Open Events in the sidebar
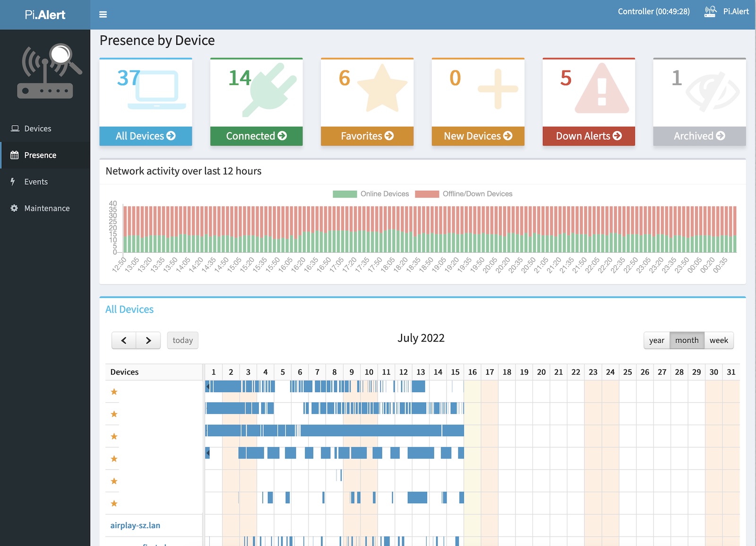The image size is (756, 546). coord(36,182)
